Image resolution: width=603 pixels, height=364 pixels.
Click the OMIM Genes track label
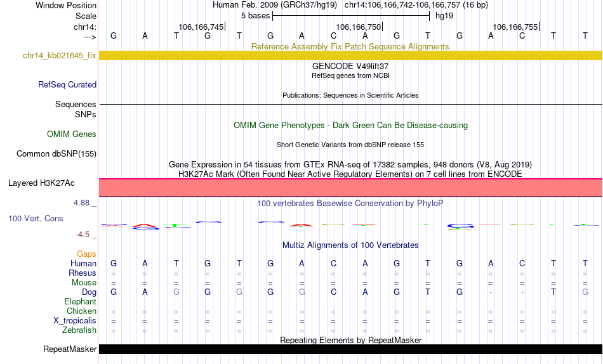[x=71, y=134]
